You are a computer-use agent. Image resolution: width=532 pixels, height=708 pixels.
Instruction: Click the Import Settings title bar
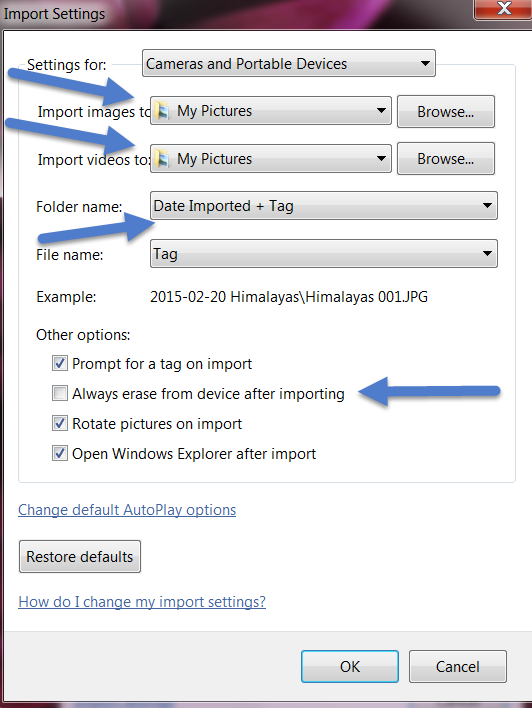[x=235, y=14]
